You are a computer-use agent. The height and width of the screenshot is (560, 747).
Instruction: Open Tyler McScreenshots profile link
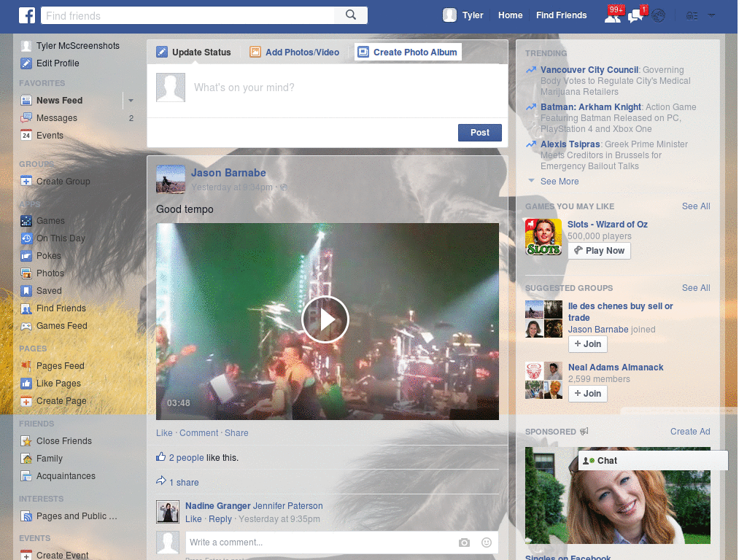click(78, 46)
